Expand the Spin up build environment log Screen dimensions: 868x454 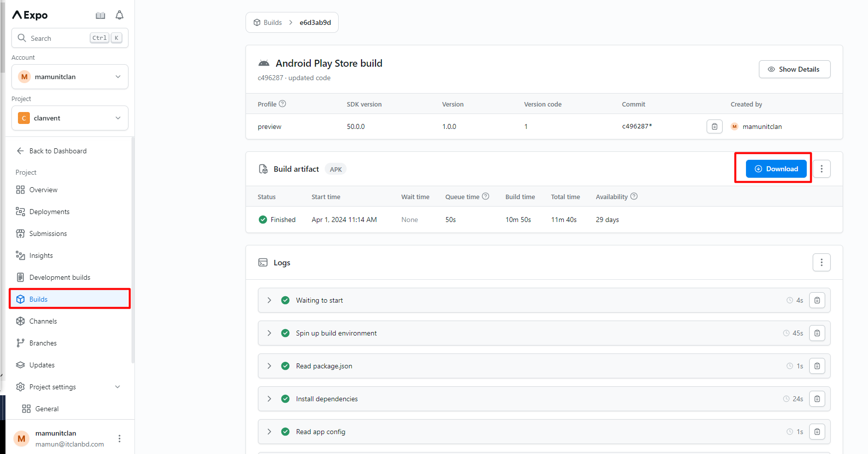[269, 333]
